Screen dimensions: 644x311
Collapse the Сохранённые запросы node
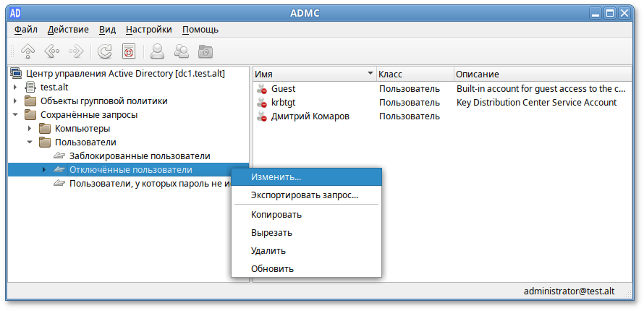point(15,115)
